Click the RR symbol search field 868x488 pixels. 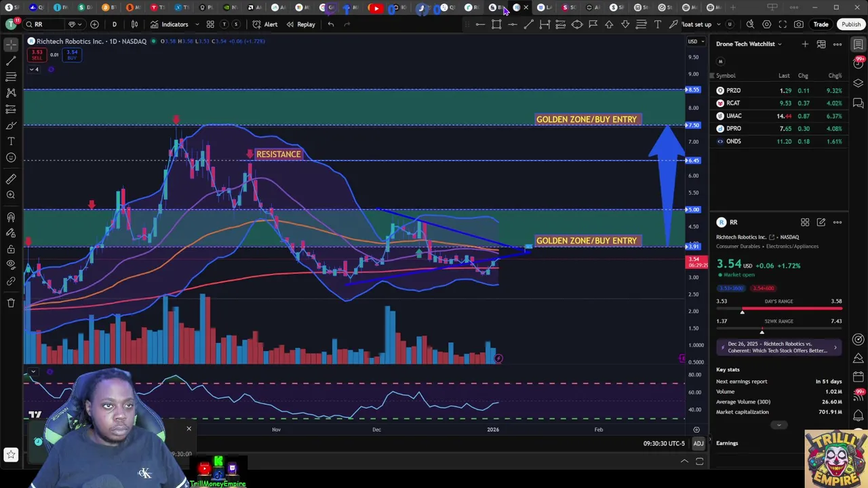point(43,24)
